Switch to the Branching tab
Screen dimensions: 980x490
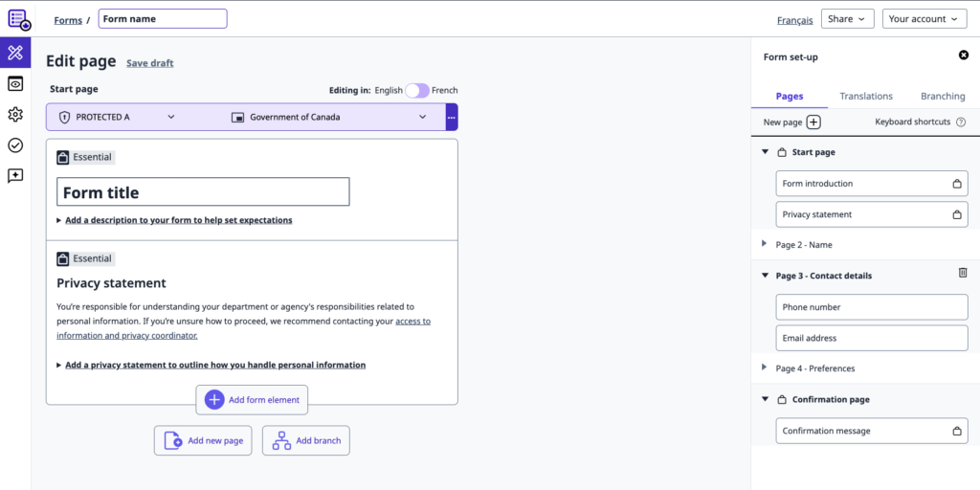point(943,97)
